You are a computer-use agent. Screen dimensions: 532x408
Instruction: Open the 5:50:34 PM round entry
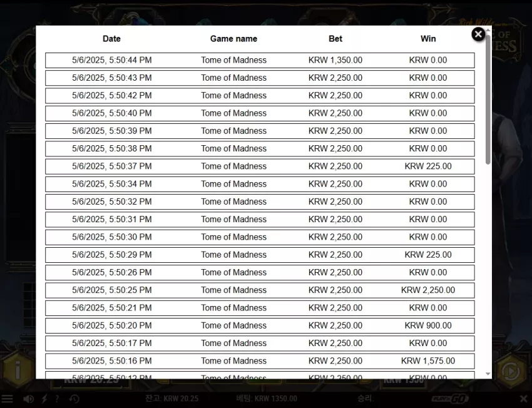point(260,184)
